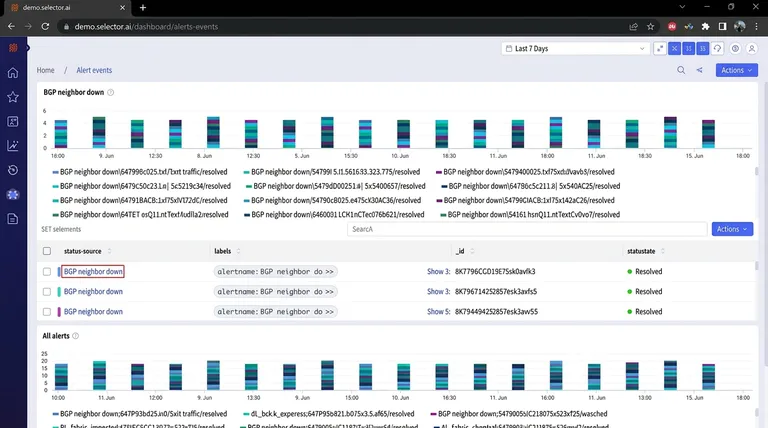Expand labels in first table row

coord(275,271)
